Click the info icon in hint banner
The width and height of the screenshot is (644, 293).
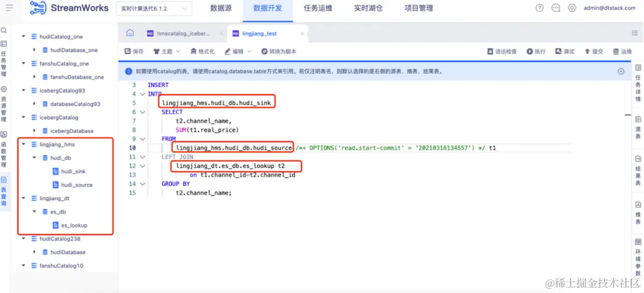(x=129, y=71)
